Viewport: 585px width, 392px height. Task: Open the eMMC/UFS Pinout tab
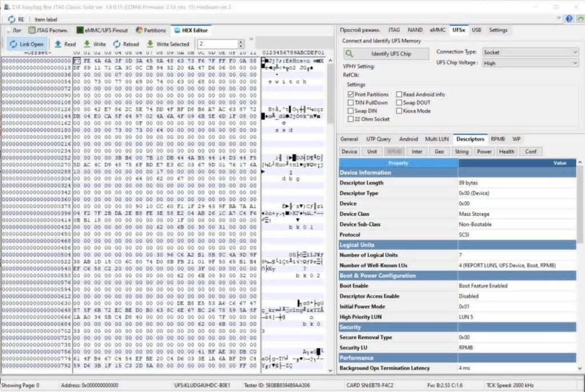(x=102, y=30)
